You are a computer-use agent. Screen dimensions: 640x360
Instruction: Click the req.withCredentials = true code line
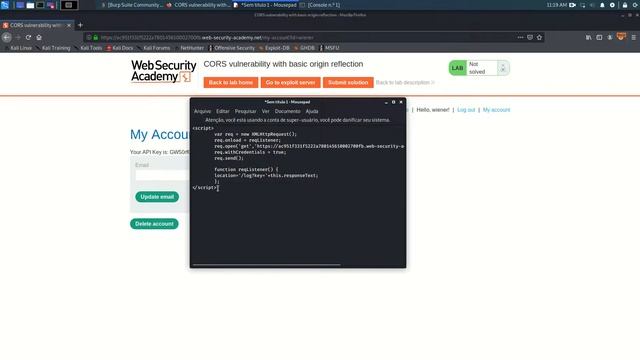250,152
